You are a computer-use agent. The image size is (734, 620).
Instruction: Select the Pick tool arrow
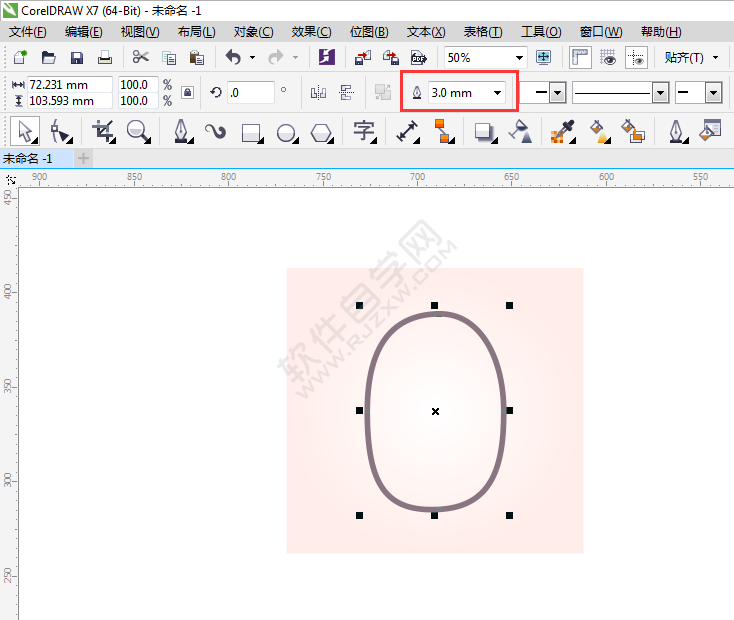coord(25,132)
